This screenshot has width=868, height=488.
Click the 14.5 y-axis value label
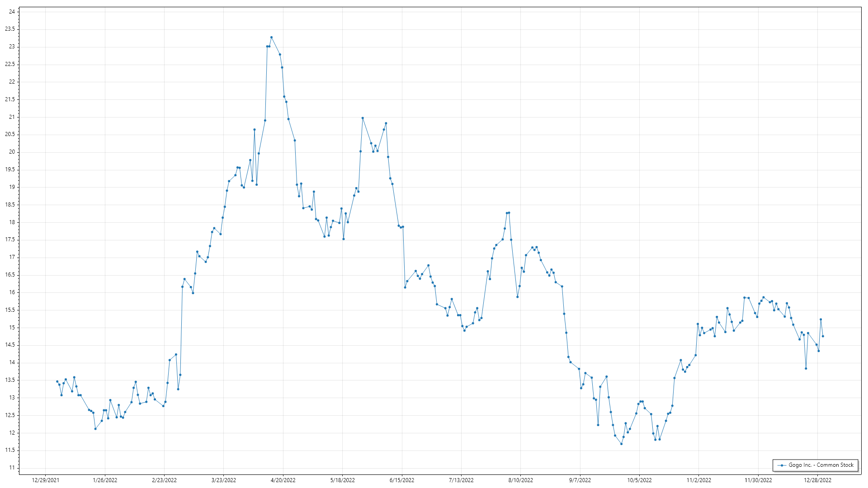(10, 345)
